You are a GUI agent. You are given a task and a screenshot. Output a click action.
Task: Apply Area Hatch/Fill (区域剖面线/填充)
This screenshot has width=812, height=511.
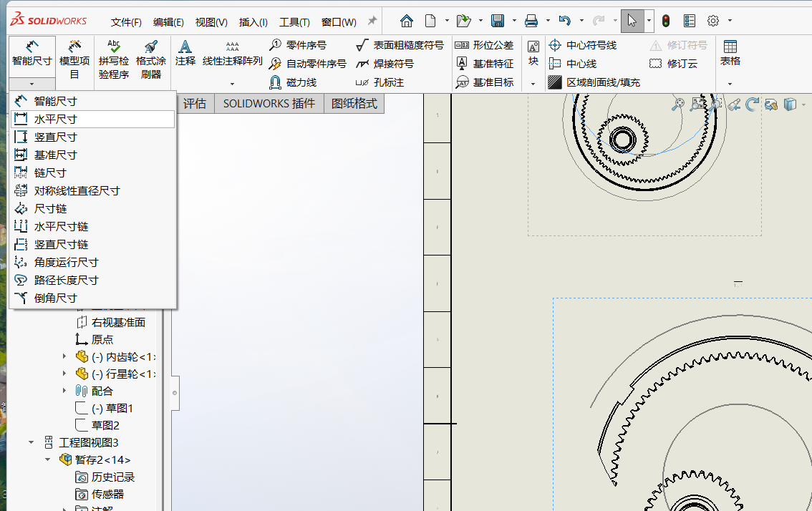click(594, 82)
